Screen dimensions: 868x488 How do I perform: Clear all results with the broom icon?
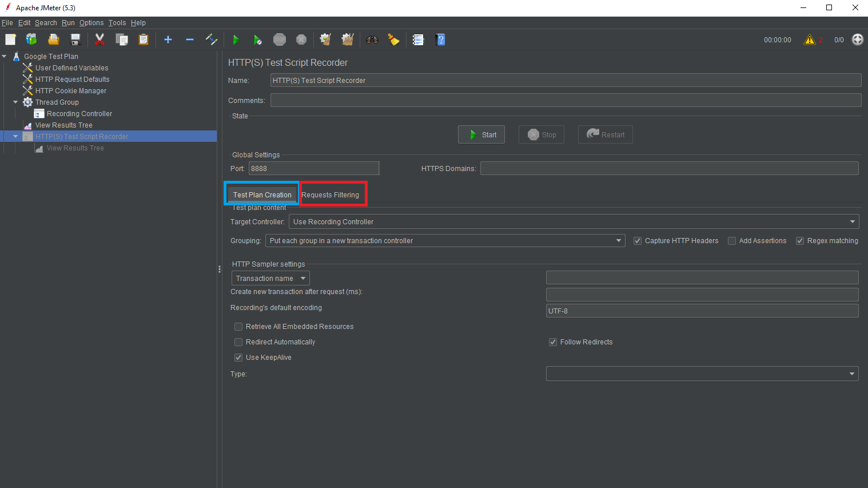click(347, 39)
